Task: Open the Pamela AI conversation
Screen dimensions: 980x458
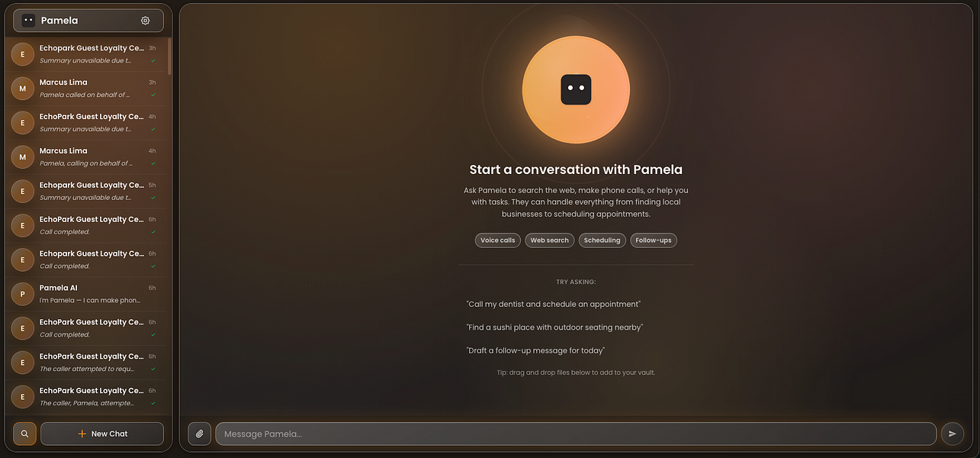Action: 85,294
